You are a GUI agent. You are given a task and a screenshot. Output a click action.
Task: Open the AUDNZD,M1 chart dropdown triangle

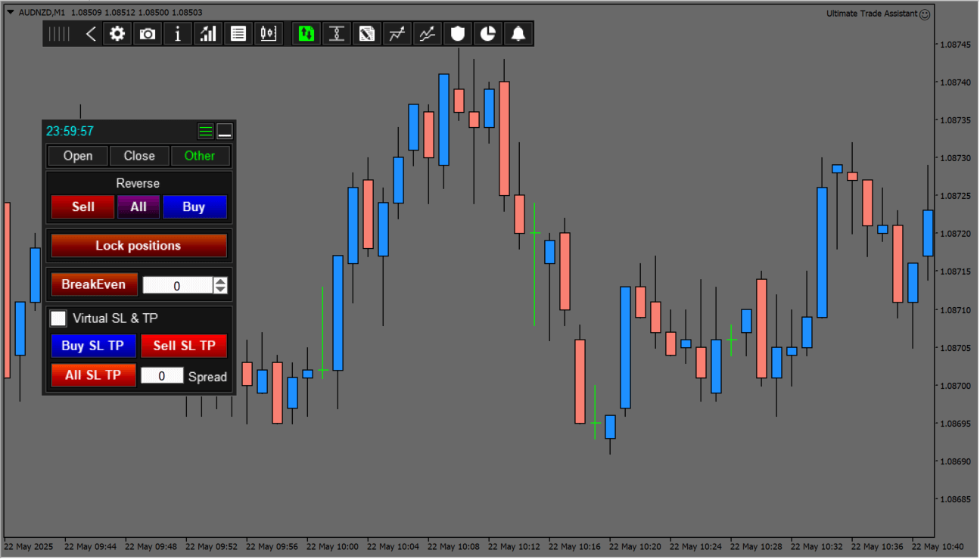point(11,12)
